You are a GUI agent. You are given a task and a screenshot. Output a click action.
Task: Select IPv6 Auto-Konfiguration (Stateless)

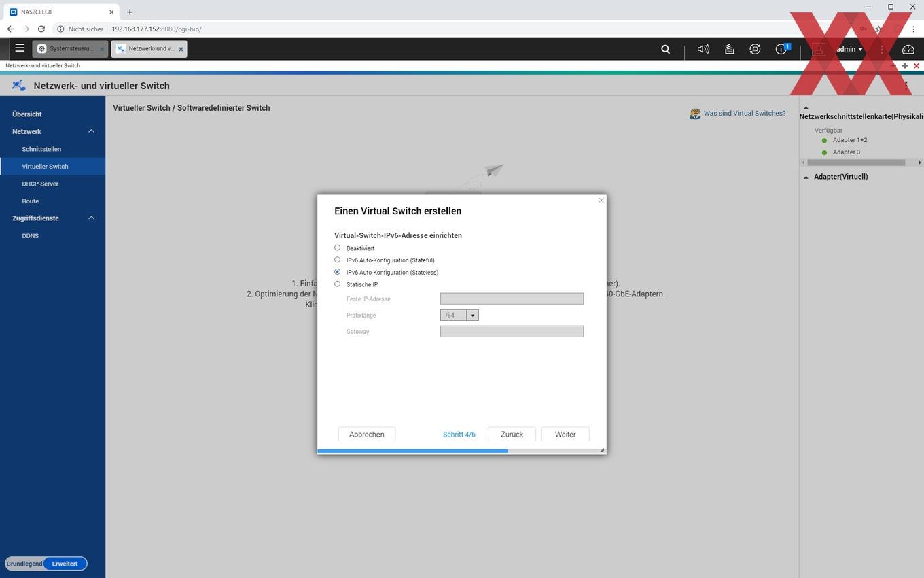tap(337, 272)
